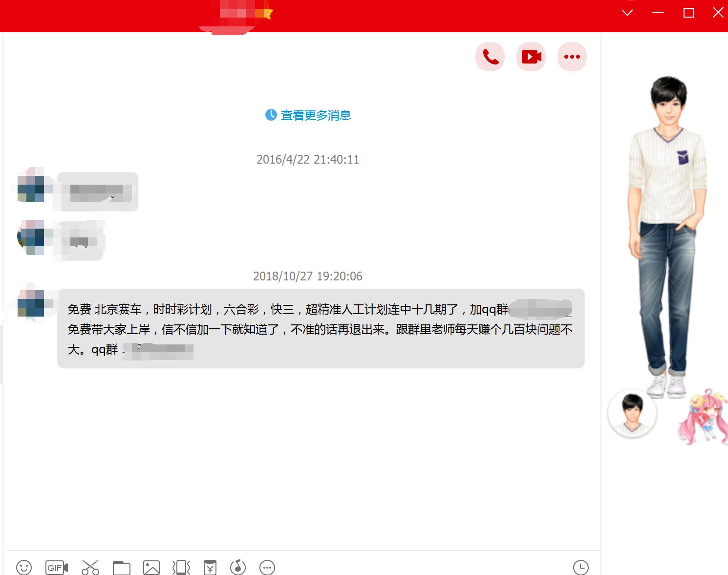
Task: Open the emoji picker
Action: point(23,567)
